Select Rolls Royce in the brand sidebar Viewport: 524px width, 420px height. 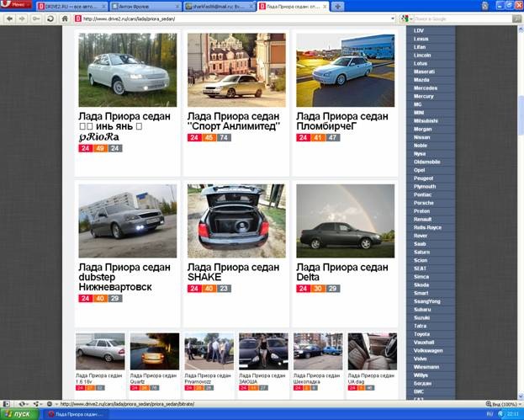tap(427, 227)
